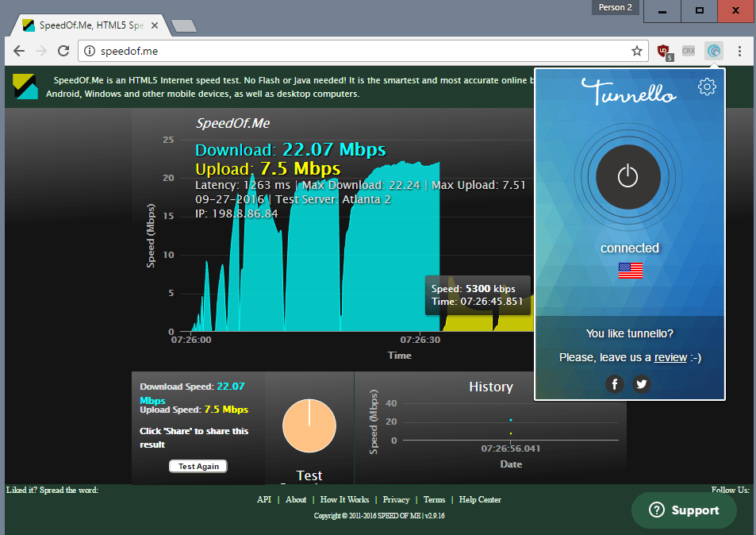Open the About footer link
The width and height of the screenshot is (756, 535).
click(296, 500)
